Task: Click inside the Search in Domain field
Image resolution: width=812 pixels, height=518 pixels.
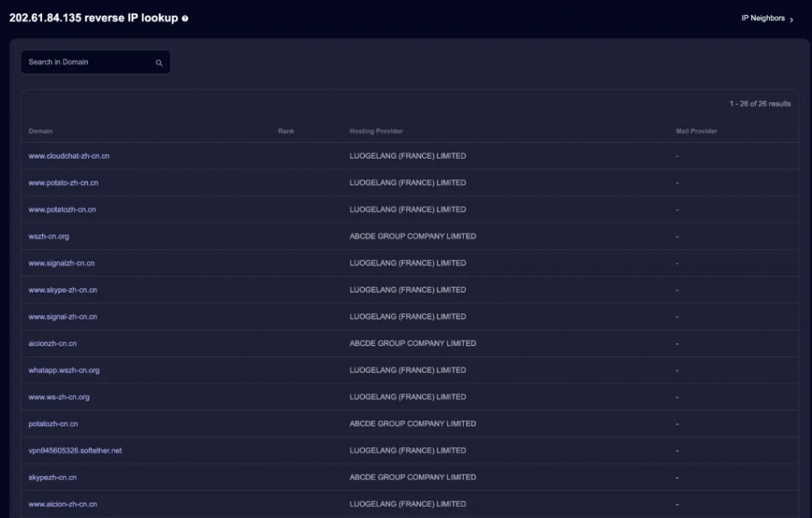Action: tap(87, 62)
